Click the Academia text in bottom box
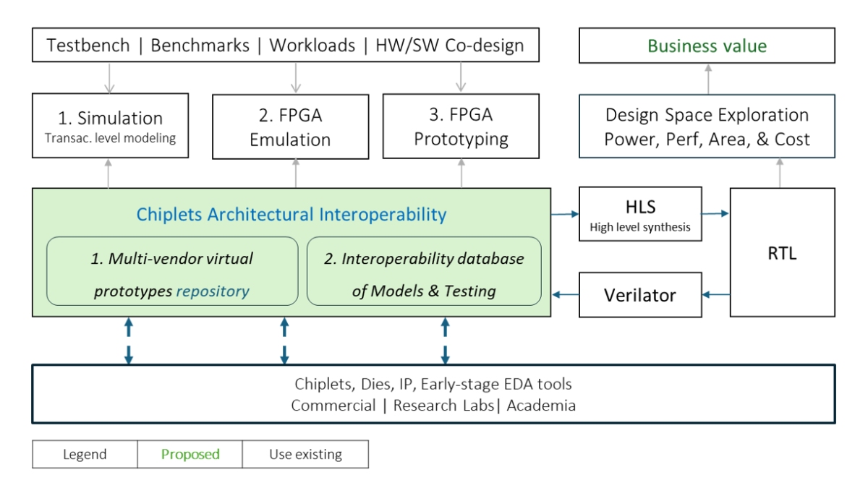 click(x=541, y=405)
